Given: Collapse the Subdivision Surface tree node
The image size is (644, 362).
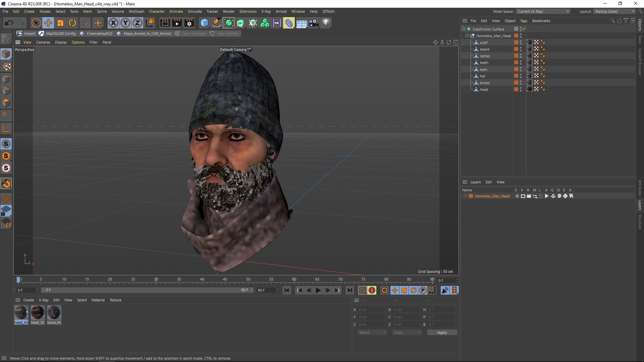Looking at the screenshot, I should [463, 29].
